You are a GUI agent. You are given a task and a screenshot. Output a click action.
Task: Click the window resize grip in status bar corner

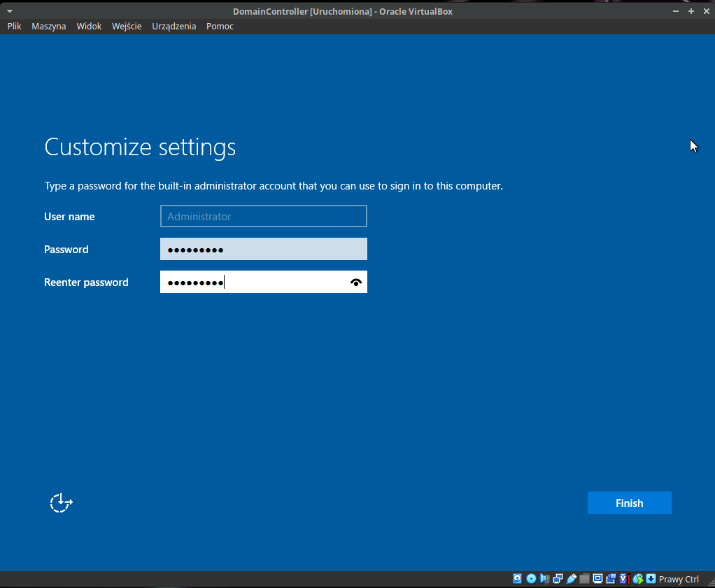coord(711,583)
